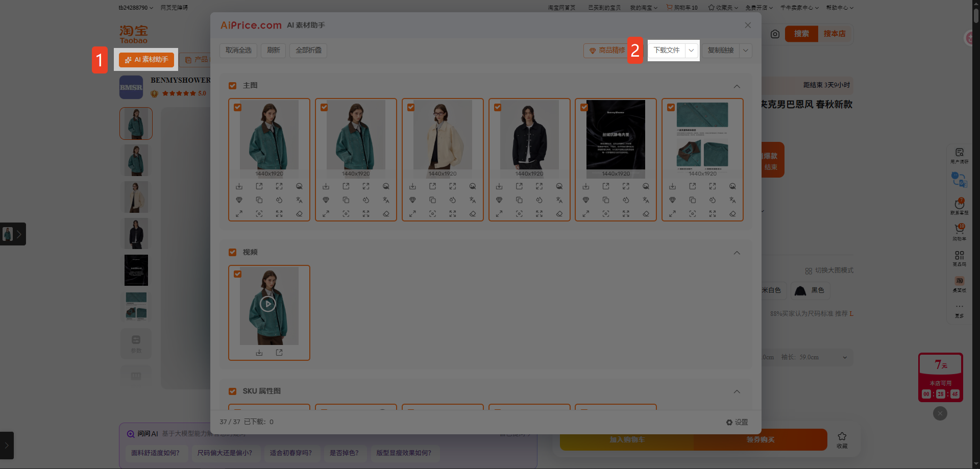Click the 商品精修 button

click(607, 51)
